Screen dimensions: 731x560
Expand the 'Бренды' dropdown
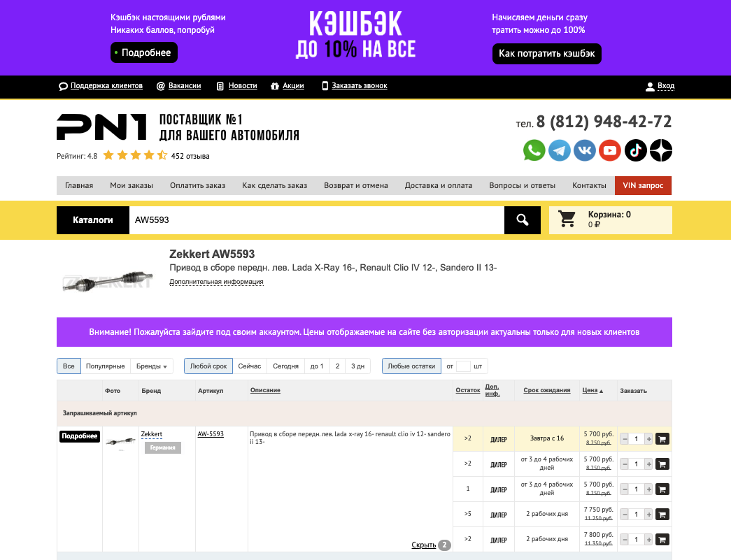click(x=152, y=366)
